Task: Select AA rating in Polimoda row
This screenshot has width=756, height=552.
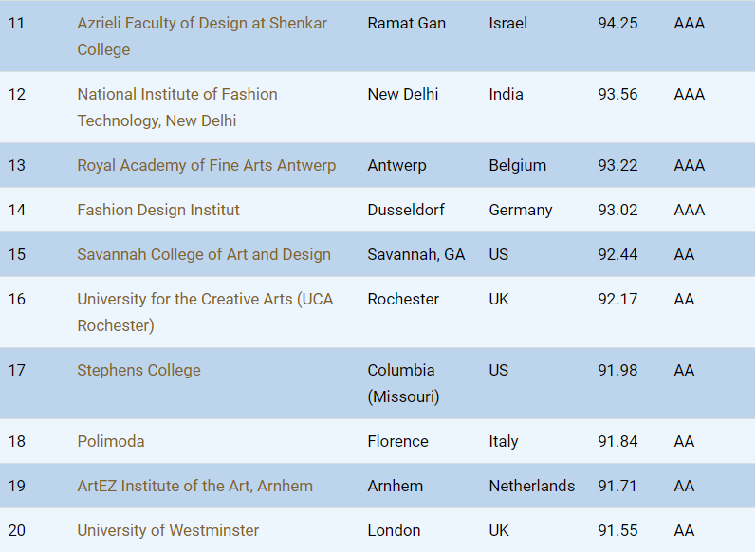Action: point(684,441)
